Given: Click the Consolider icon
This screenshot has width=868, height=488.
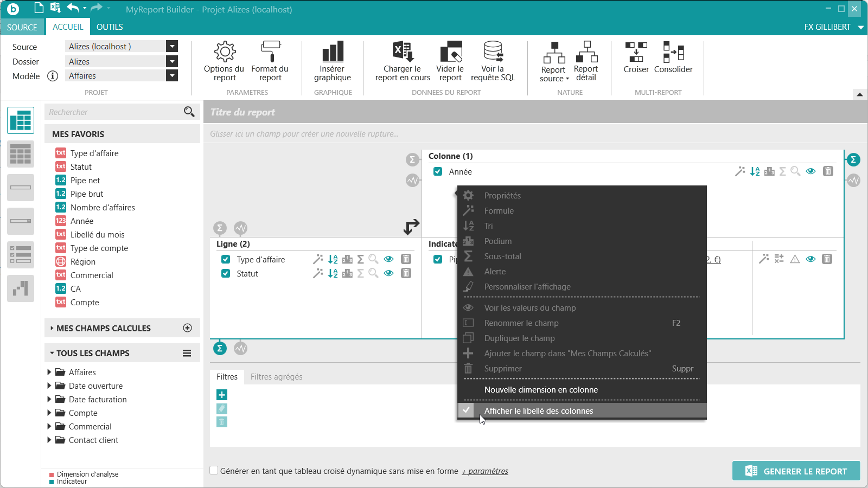Looking at the screenshot, I should coord(673,57).
